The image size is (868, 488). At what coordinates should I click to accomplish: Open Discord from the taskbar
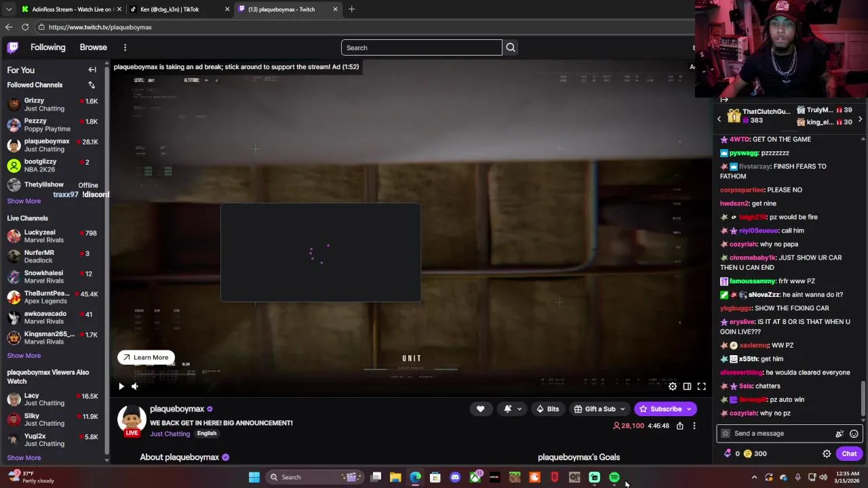click(x=455, y=477)
